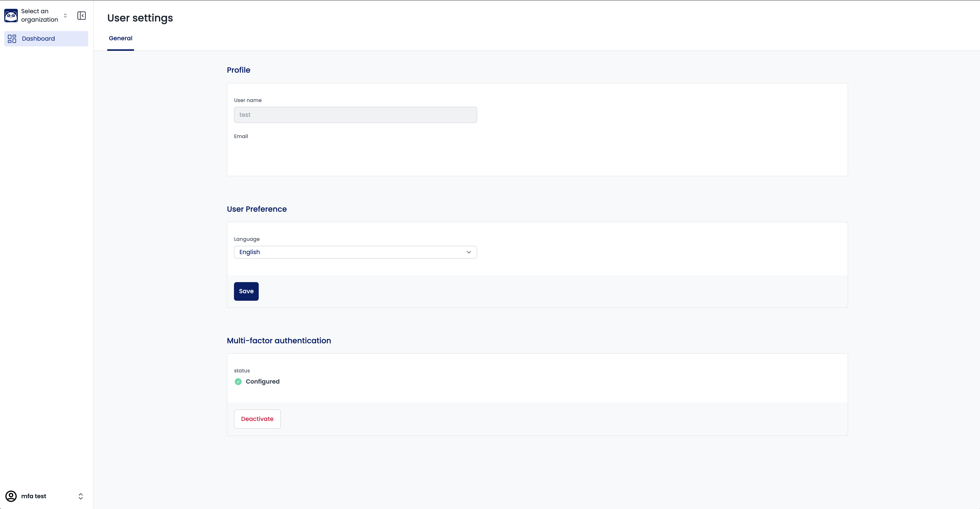Click the Multi-factor authentication heading
Screen dimensions: 980x509
coord(279,340)
